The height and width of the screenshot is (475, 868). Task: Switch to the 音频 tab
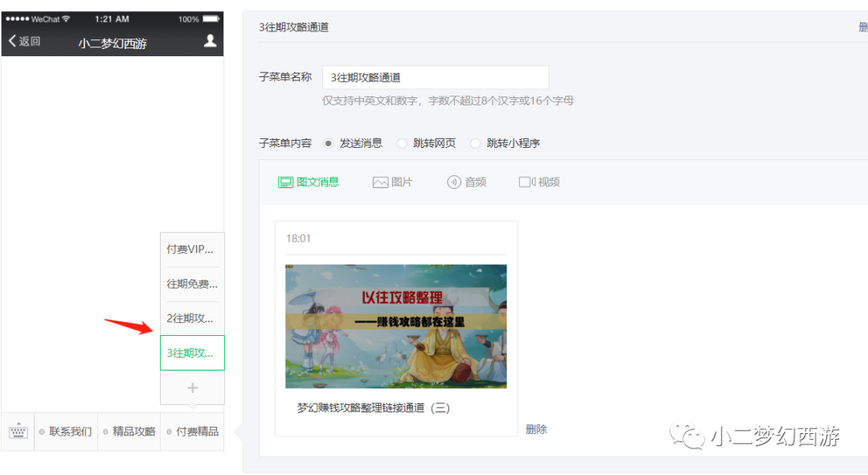pyautogui.click(x=467, y=182)
